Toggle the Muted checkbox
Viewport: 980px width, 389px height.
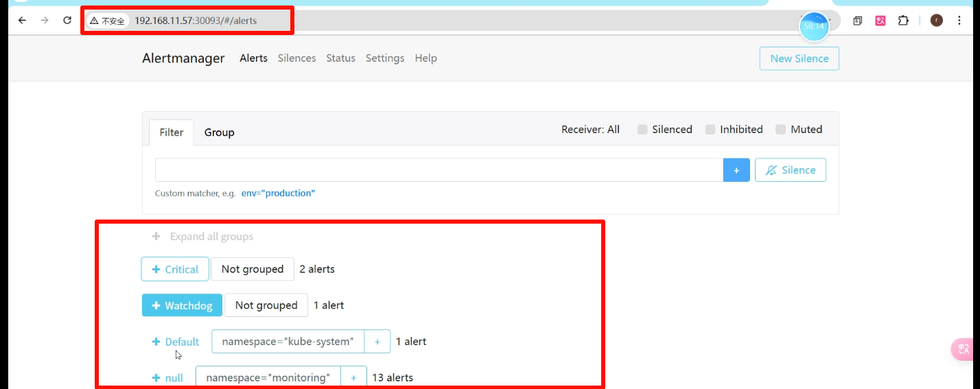[x=780, y=130]
